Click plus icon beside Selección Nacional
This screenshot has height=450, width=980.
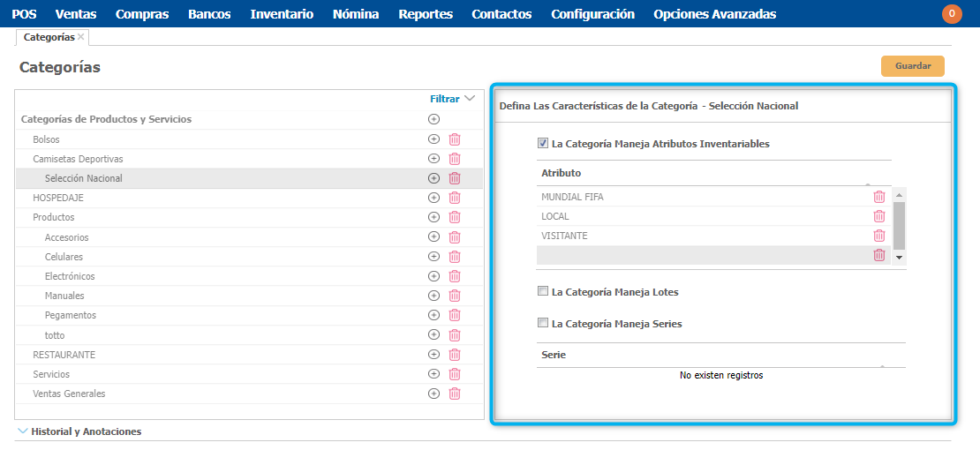pyautogui.click(x=433, y=178)
